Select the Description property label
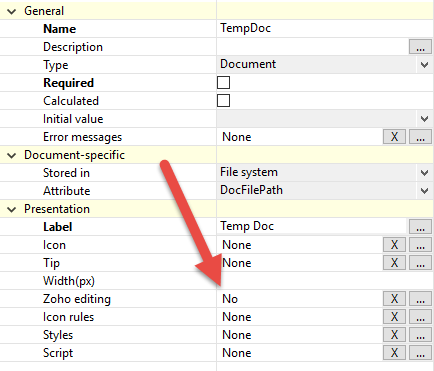Screen dimensions: 434x371 click(x=73, y=47)
